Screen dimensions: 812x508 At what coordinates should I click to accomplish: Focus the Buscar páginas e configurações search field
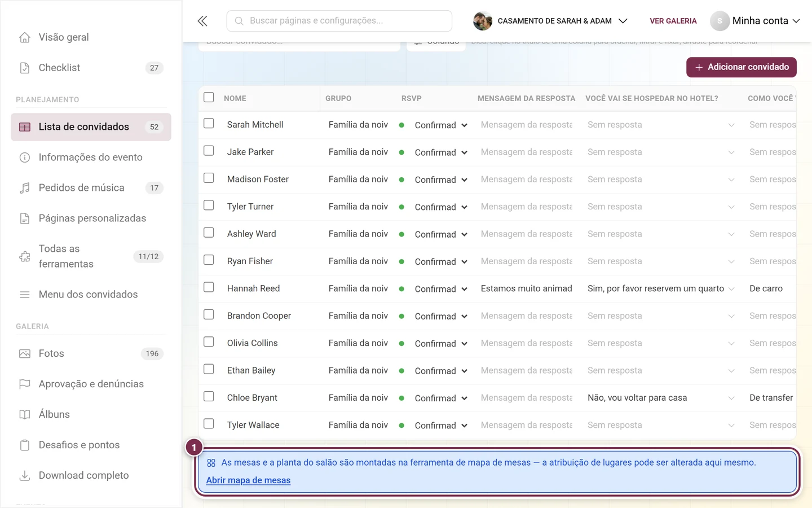click(339, 21)
